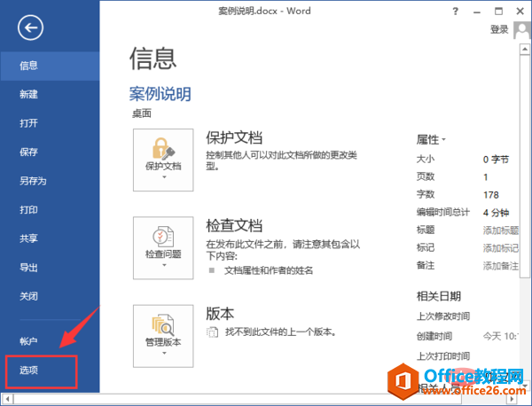Maximize the Word window
The width and height of the screenshot is (532, 406).
coord(498,12)
